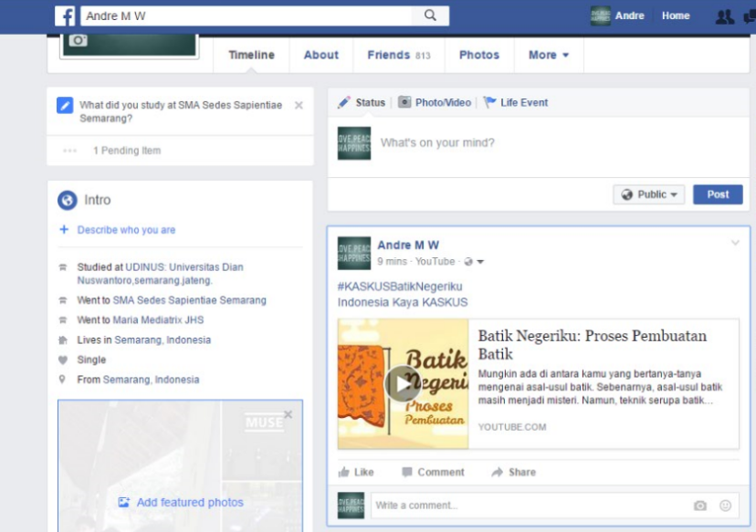The height and width of the screenshot is (532, 756).
Task: Click the camera icon on profile picture
Action: click(x=79, y=40)
